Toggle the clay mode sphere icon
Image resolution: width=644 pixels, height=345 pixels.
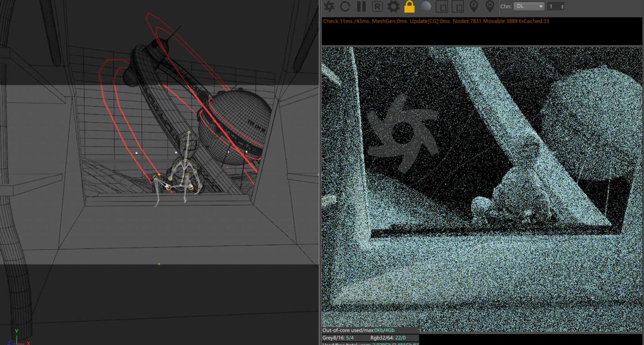(x=426, y=6)
